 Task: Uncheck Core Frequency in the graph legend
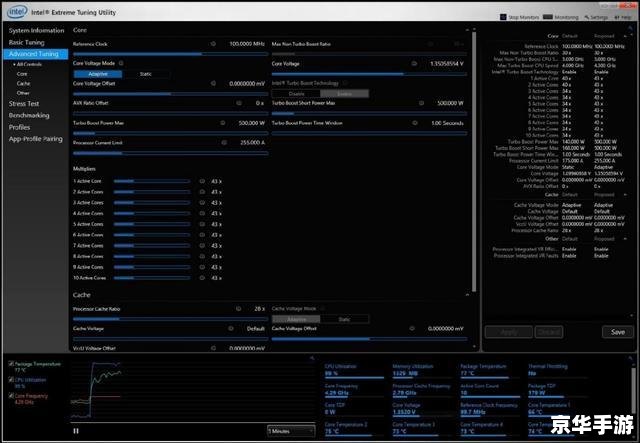coord(11,396)
